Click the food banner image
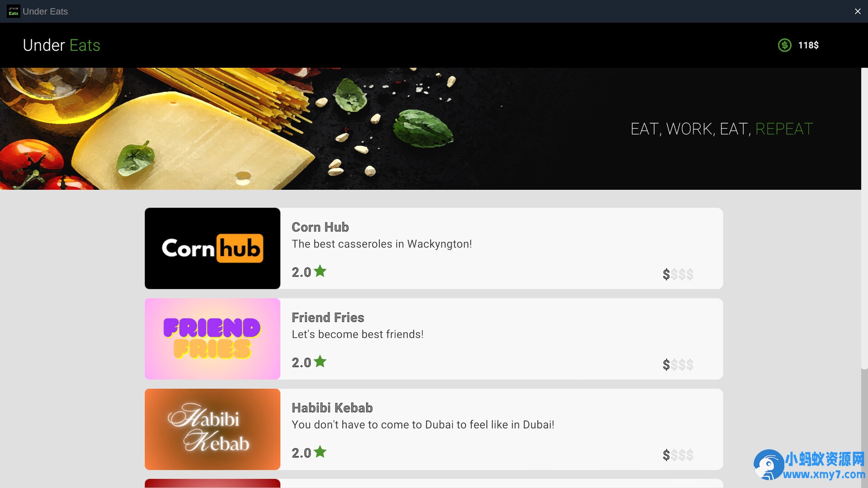Screen dimensions: 868x488 [x=430, y=129]
